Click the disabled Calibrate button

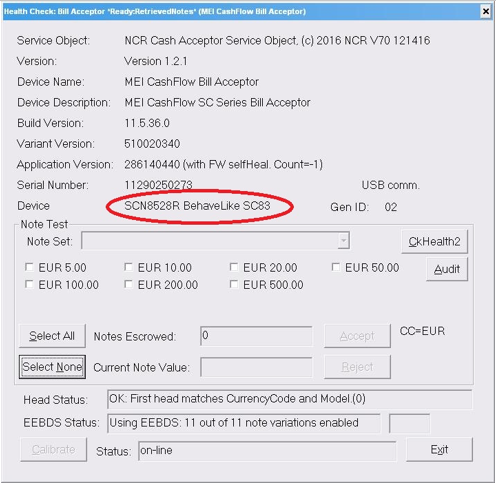53,450
